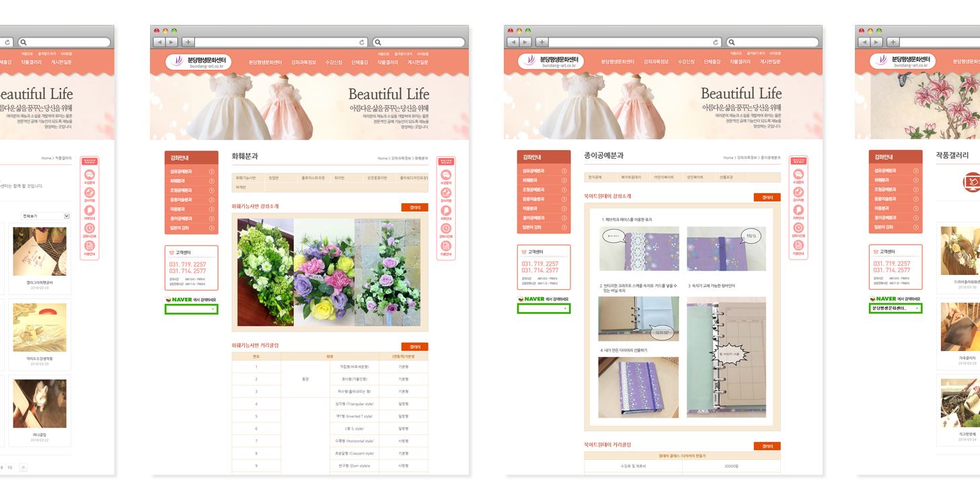Expand 응용미술분과 arrow in the 종이공예분과 window sidebar
The height and width of the screenshot is (503, 980).
point(564,199)
